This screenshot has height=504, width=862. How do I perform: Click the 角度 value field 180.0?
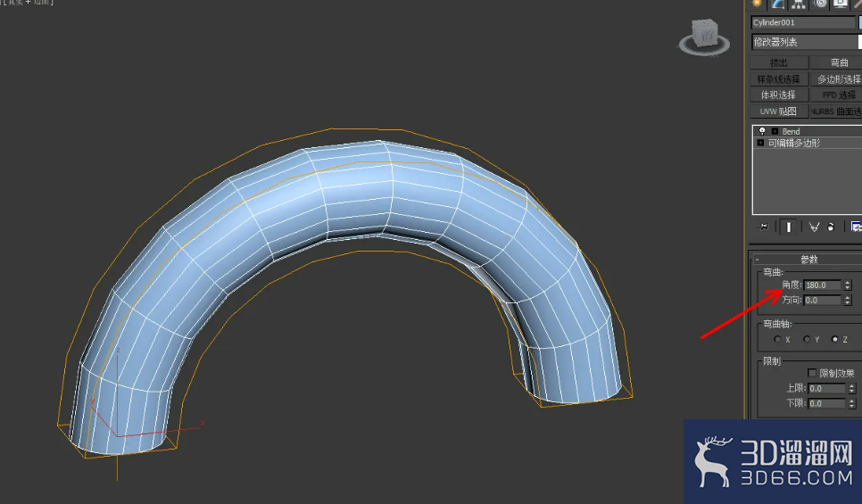click(823, 285)
